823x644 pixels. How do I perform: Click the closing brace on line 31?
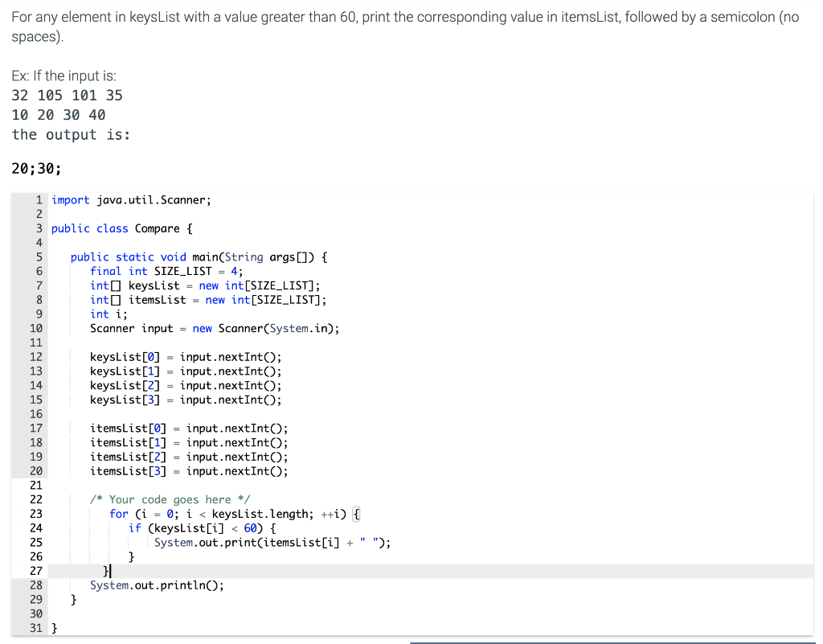pos(54,628)
